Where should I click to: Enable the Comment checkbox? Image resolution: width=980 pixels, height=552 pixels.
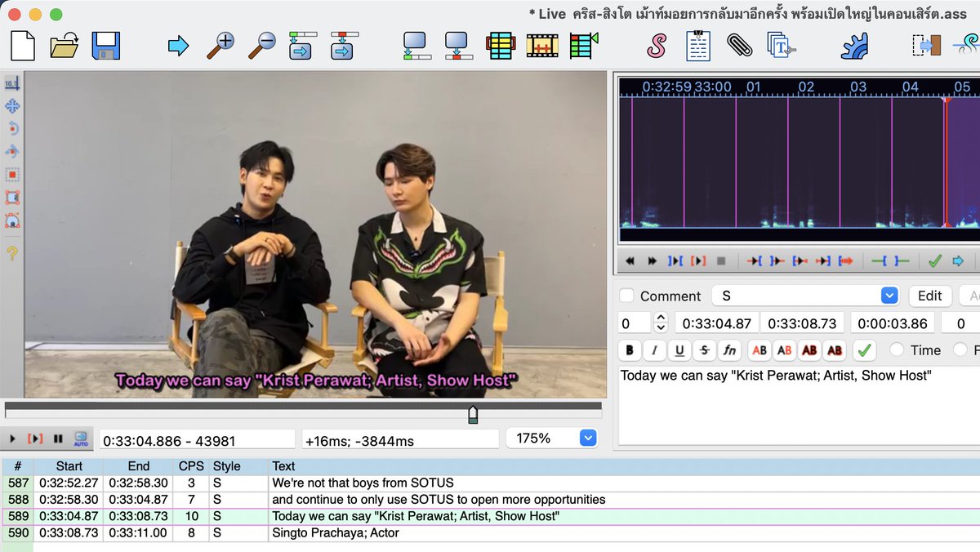pos(626,296)
